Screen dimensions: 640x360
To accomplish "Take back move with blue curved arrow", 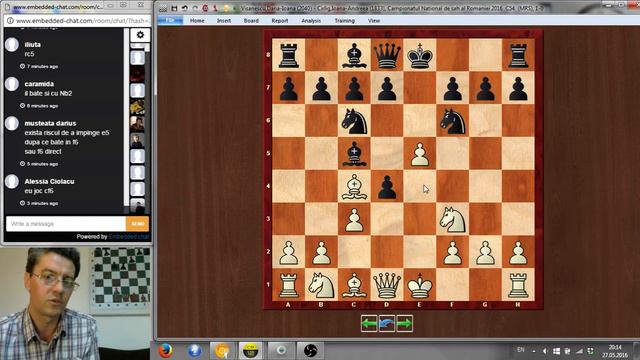I will (387, 324).
